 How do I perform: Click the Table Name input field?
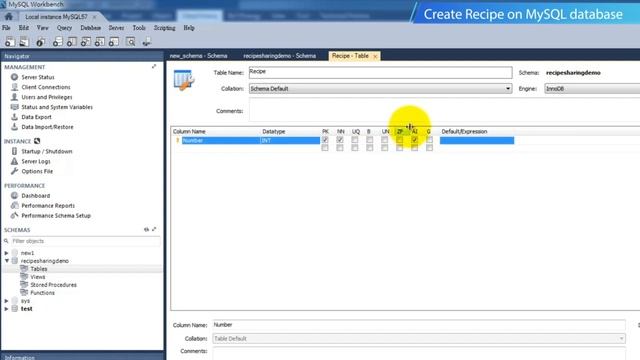tap(380, 73)
